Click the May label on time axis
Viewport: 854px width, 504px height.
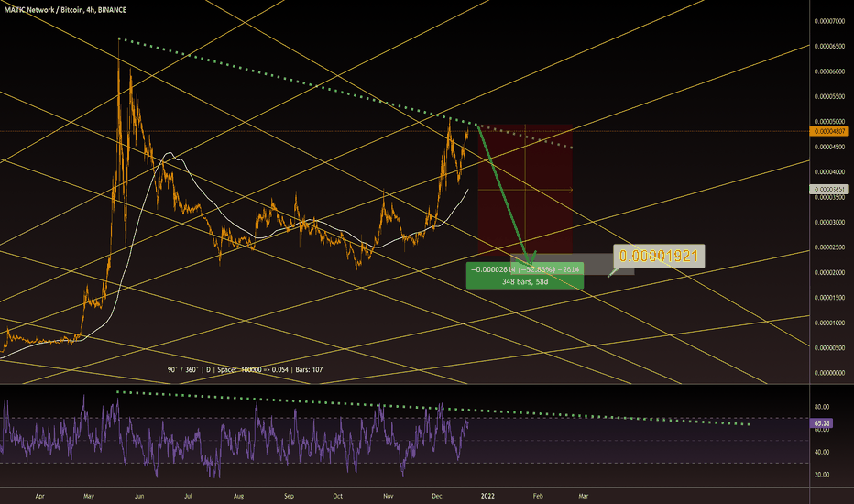pos(89,496)
